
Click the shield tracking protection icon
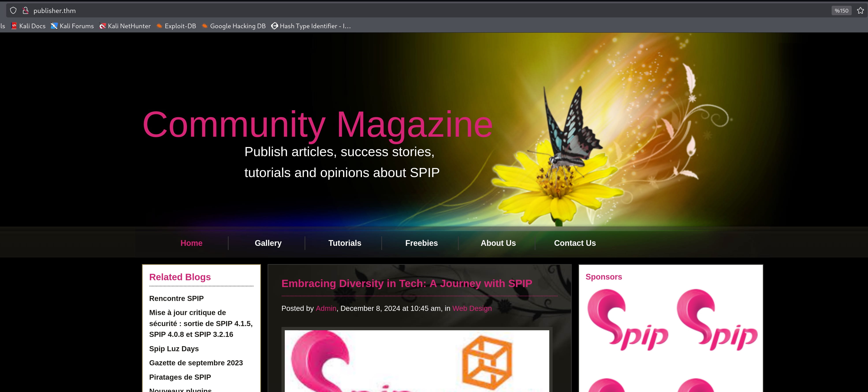point(13,10)
